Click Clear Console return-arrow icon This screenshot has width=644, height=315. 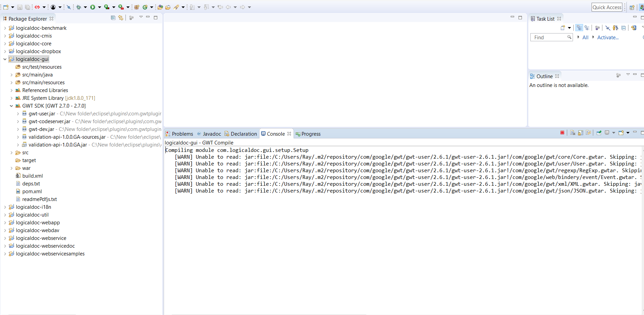point(589,133)
